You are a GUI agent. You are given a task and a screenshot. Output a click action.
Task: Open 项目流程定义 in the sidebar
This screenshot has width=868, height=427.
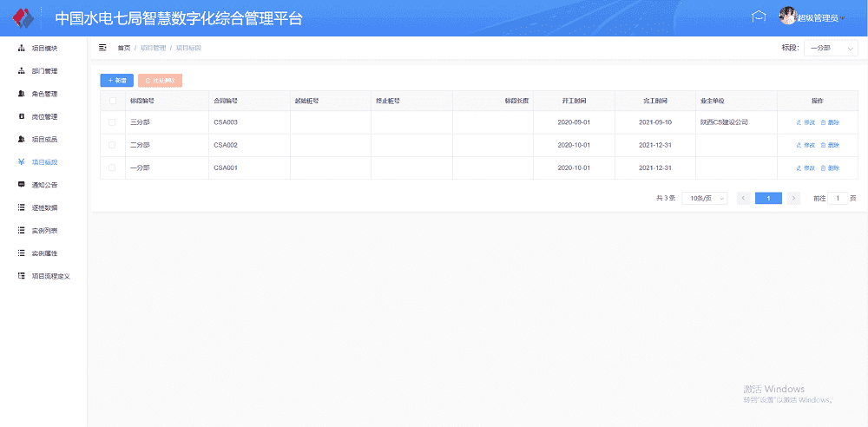tap(49, 276)
